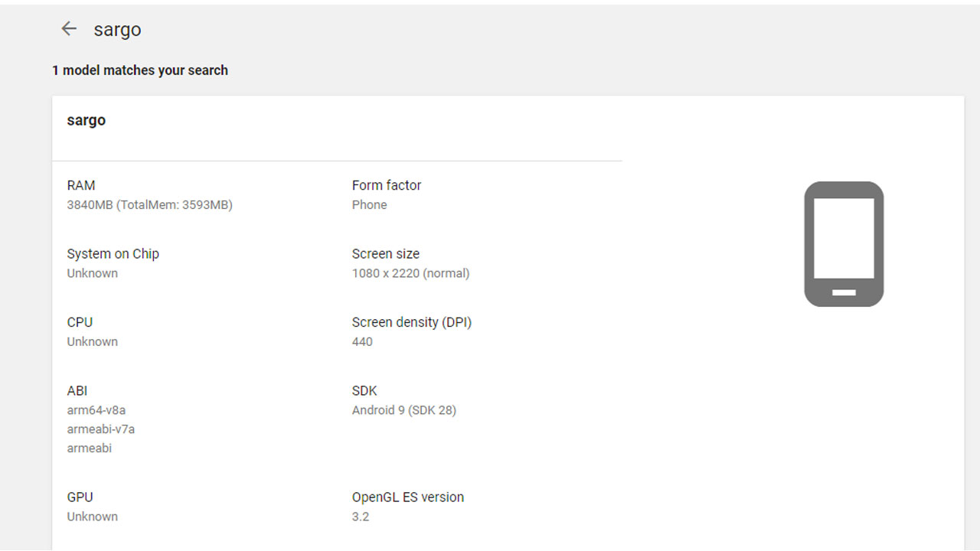Go back using the left arrow icon
This screenshot has width=980, height=551.
69,29
